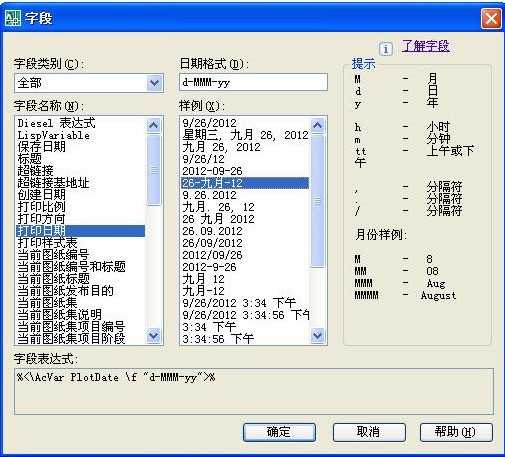Click the 日期格式 input field
The width and height of the screenshot is (505, 457).
(x=253, y=82)
